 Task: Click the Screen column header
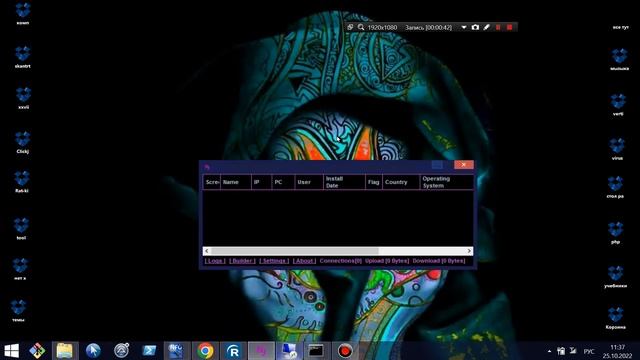coord(212,182)
